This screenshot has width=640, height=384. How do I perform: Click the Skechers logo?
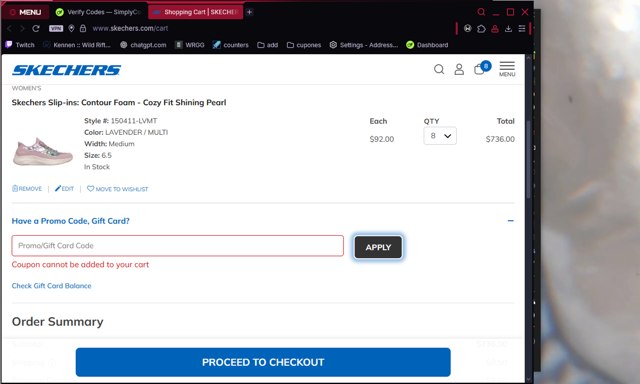pos(67,70)
